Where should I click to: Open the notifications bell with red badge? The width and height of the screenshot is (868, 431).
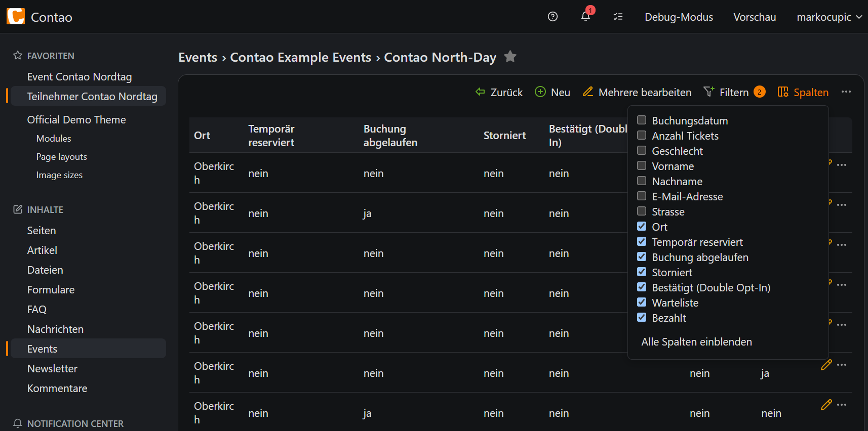click(x=586, y=16)
